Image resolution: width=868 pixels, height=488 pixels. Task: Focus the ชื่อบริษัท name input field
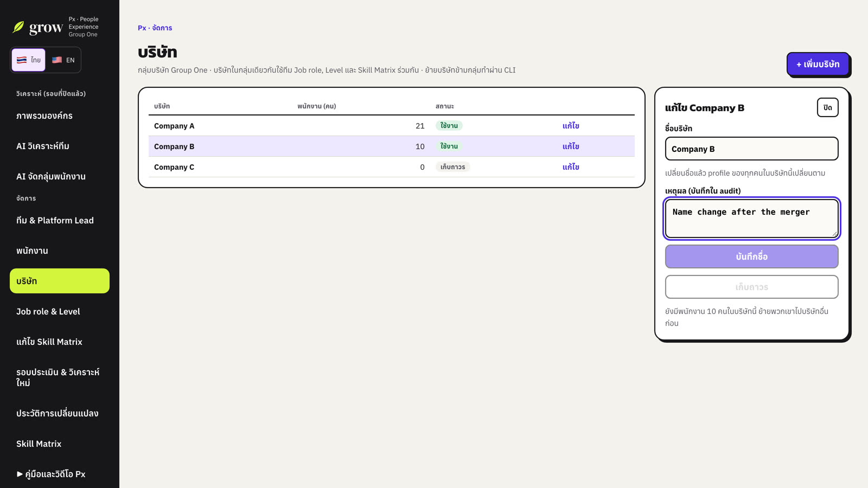752,149
